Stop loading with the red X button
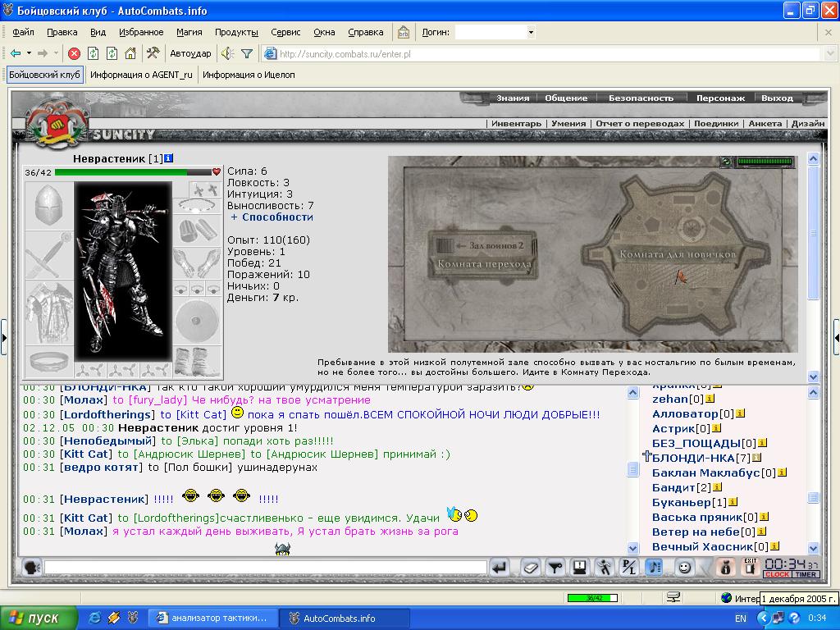The image size is (840, 630). [x=75, y=53]
